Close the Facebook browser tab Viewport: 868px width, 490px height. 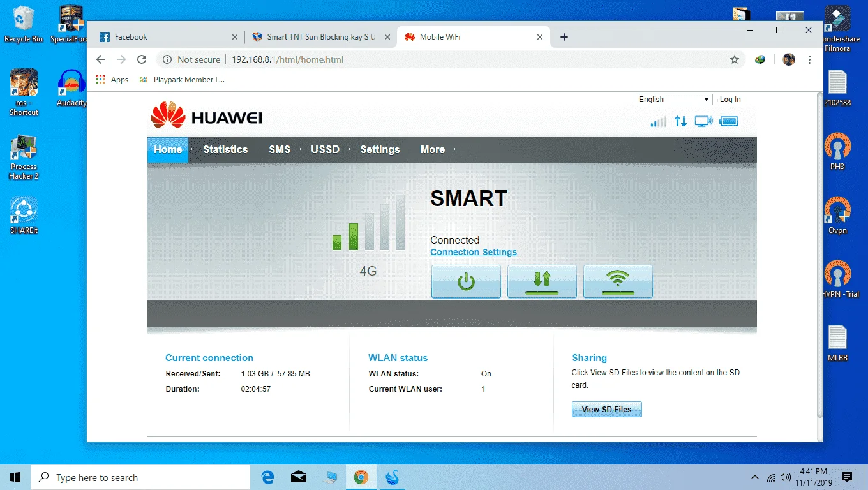(234, 37)
